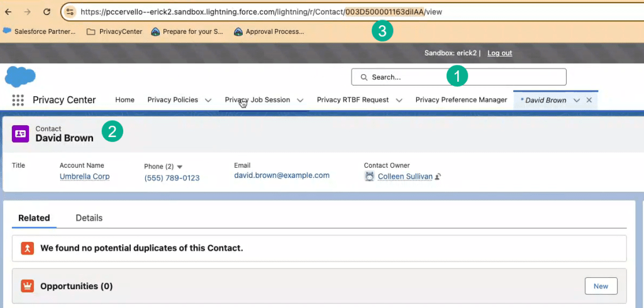
Task: Go to the Home navigation item
Action: tap(125, 100)
